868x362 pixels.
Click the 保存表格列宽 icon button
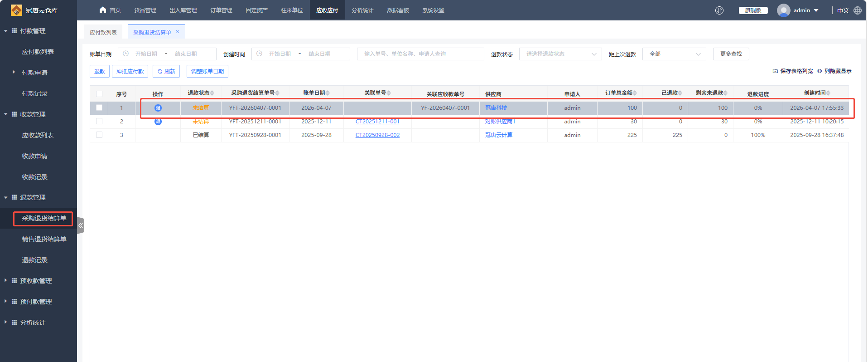pyautogui.click(x=775, y=71)
